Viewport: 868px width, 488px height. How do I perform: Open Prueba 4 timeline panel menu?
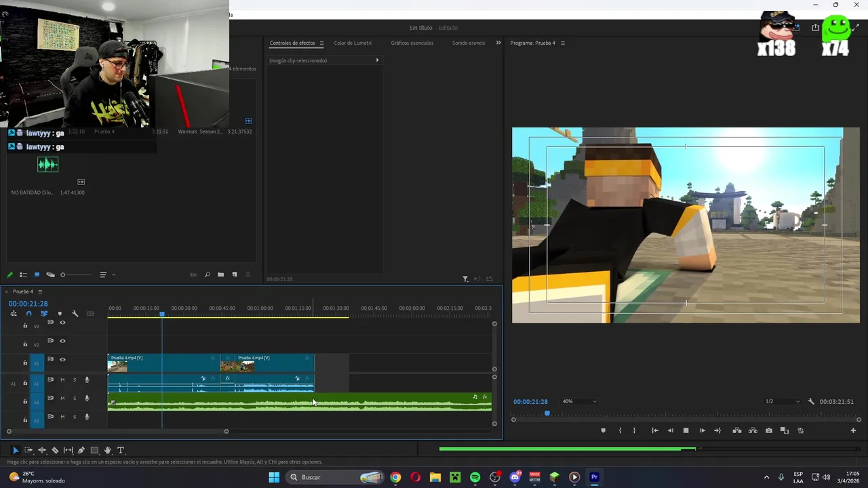pos(40,291)
